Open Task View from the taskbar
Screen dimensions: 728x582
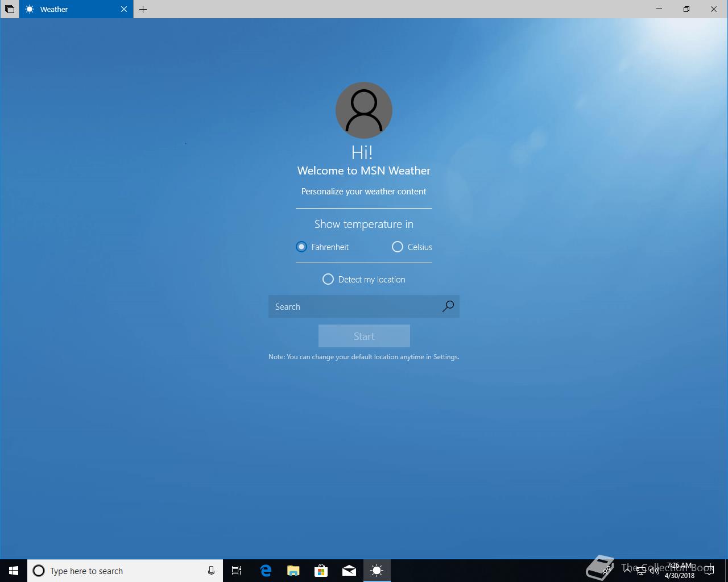(x=237, y=571)
